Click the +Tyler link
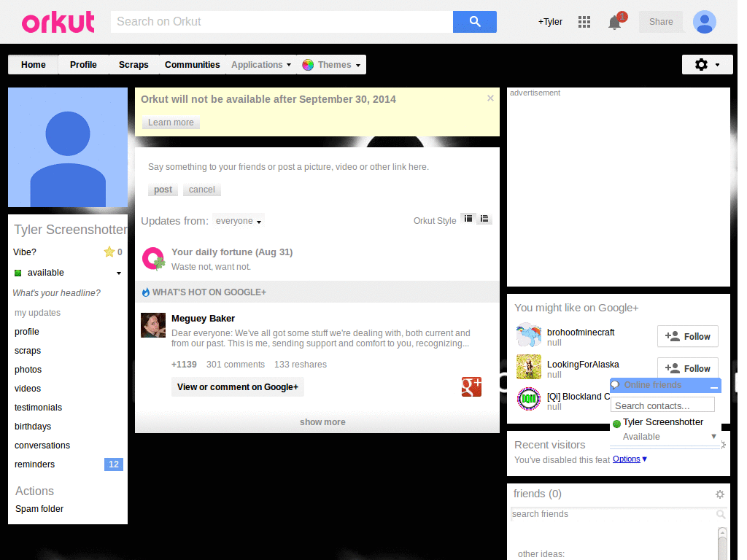The image size is (747, 560). (x=550, y=21)
